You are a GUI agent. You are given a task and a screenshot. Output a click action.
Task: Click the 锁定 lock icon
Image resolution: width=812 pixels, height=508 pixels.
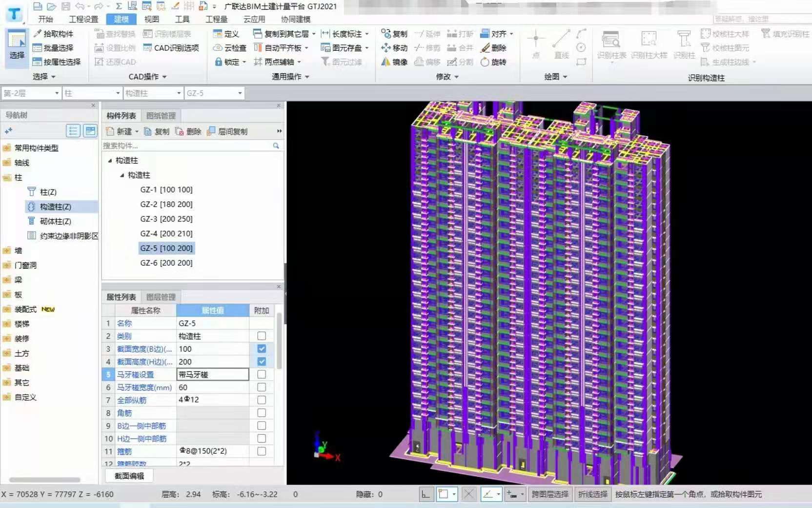coord(219,62)
